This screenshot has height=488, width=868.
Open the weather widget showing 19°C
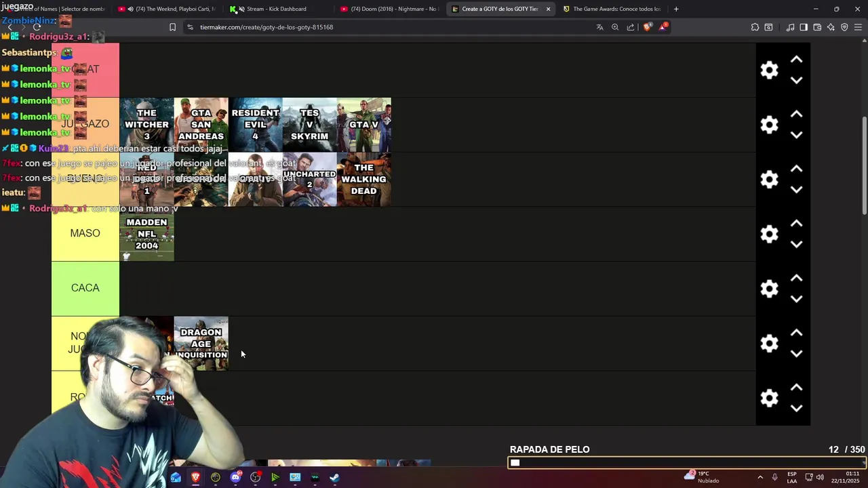[701, 476]
